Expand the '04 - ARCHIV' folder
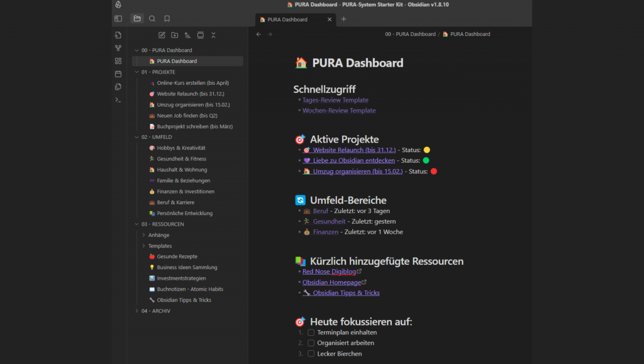Viewport: 644px width, 364px height. click(x=137, y=311)
